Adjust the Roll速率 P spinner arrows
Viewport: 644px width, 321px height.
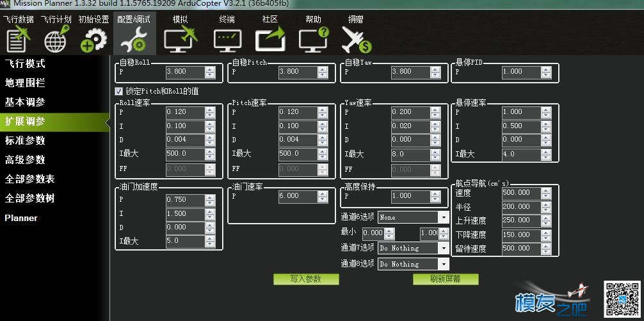(210, 113)
